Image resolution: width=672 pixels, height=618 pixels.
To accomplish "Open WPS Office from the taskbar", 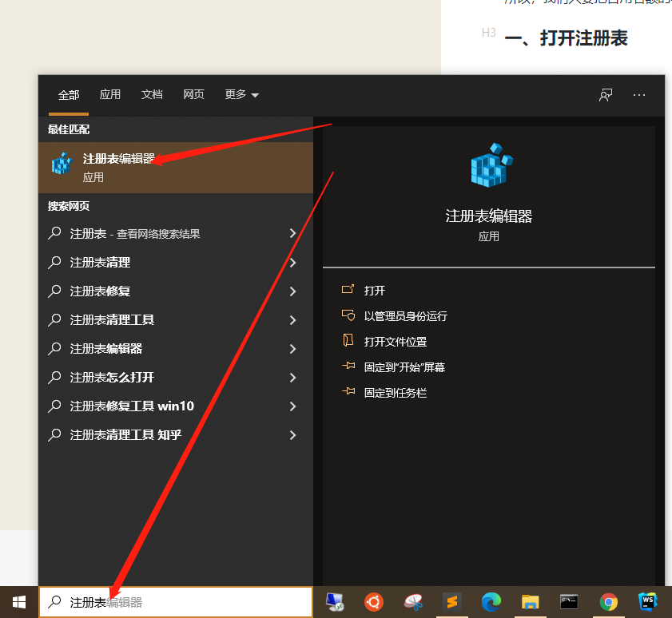I will click(x=647, y=603).
